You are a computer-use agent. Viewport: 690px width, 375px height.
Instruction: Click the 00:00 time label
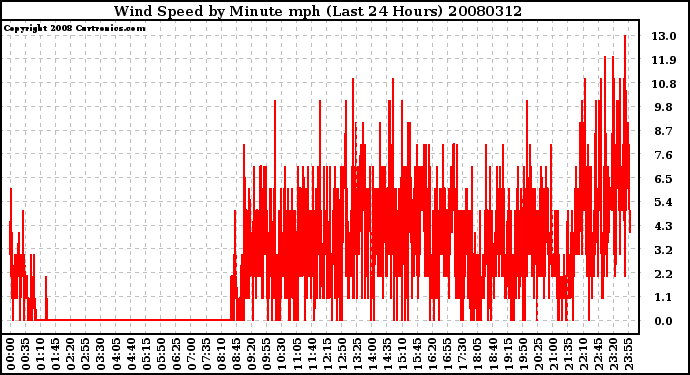pos(11,354)
